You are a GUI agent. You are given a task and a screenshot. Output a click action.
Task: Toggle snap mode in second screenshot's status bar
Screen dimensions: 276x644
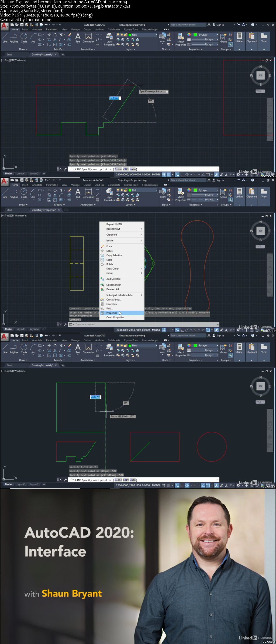[169, 330]
